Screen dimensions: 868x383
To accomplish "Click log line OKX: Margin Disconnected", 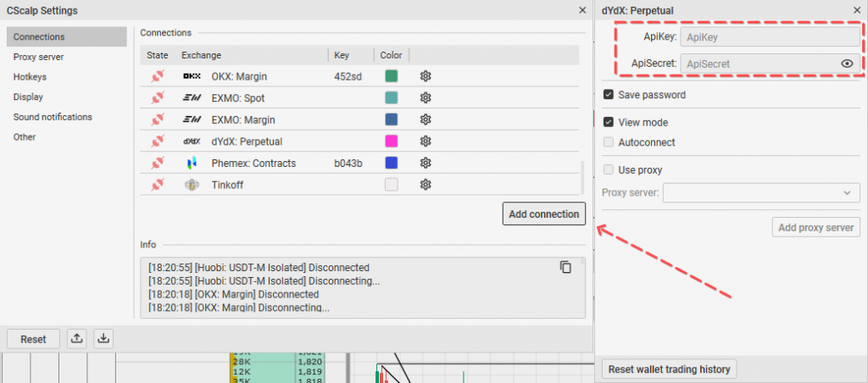I will click(233, 294).
